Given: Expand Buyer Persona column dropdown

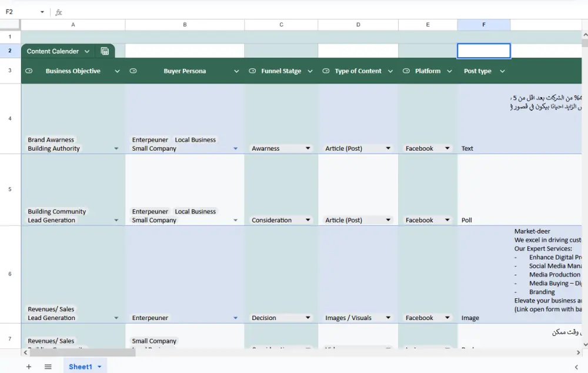Looking at the screenshot, I should pyautogui.click(x=236, y=71).
